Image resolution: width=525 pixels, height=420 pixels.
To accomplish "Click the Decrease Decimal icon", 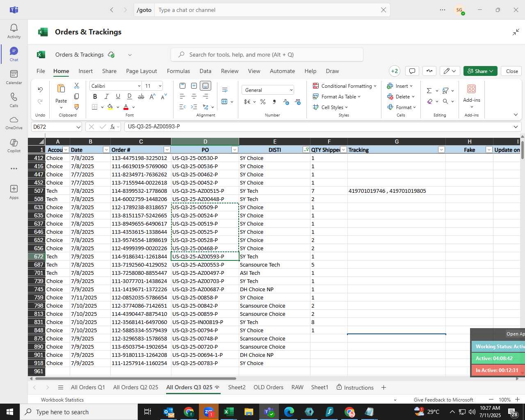I will pyautogui.click(x=298, y=102).
